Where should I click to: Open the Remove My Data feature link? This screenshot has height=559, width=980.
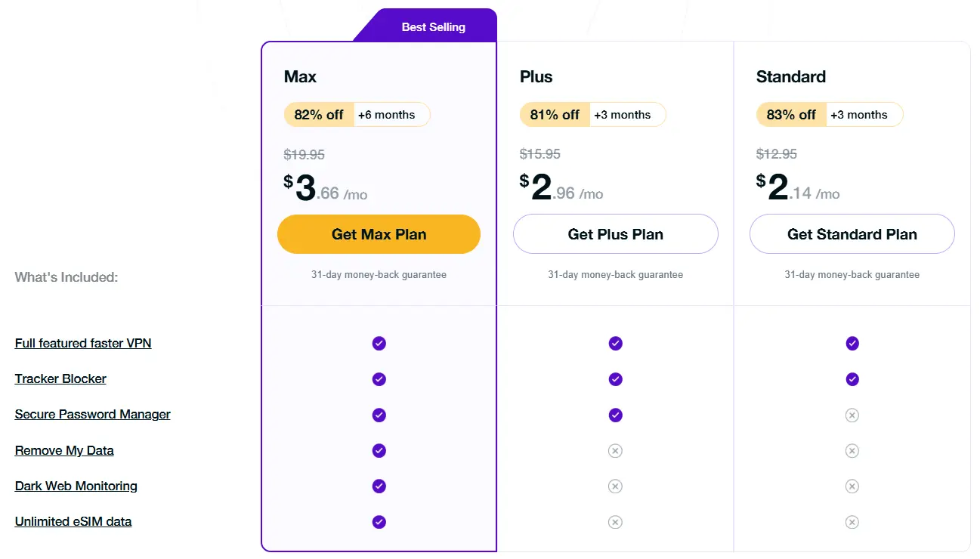tap(64, 450)
